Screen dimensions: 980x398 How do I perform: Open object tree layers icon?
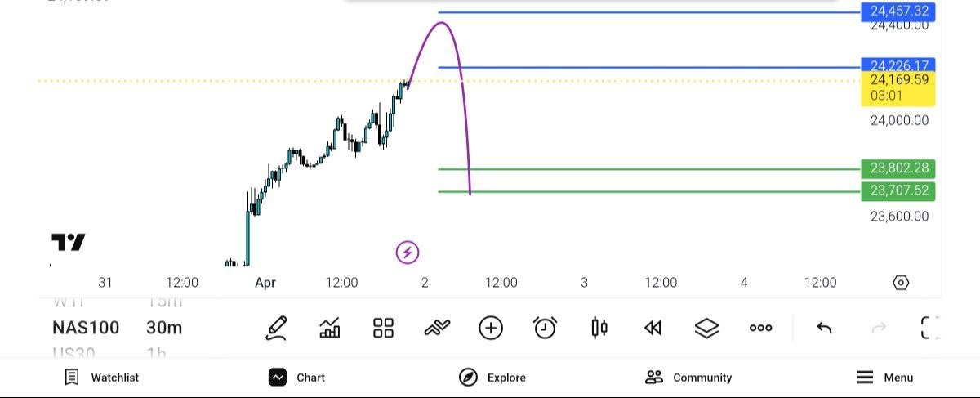pos(706,328)
